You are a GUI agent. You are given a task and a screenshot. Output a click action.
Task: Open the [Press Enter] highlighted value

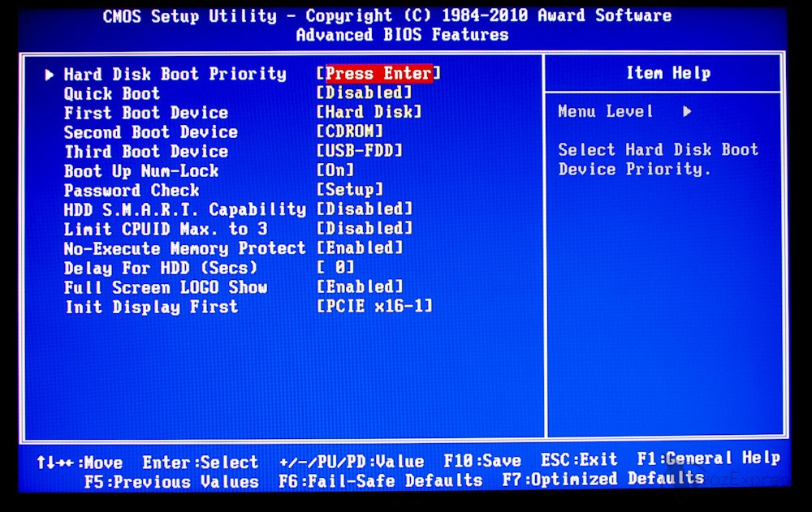[378, 74]
